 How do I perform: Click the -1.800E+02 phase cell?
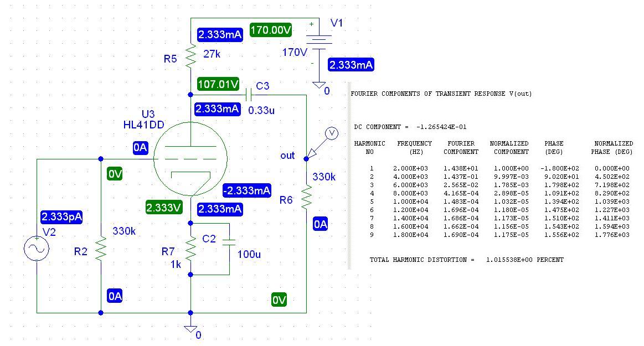(559, 168)
